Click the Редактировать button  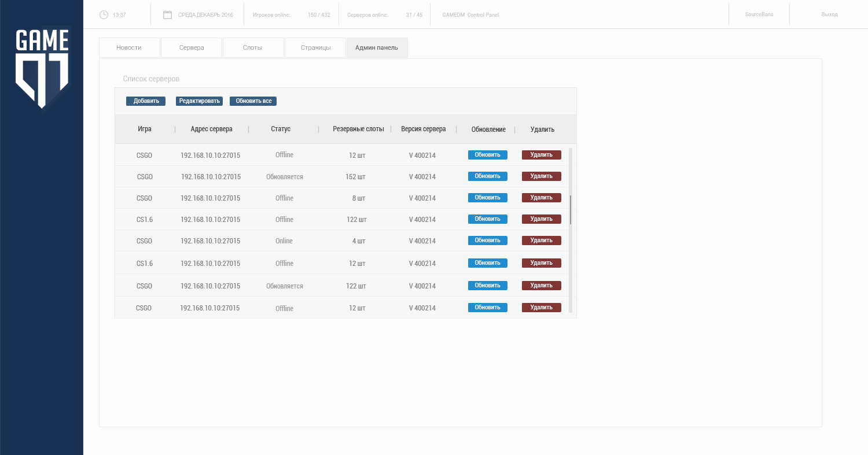(200, 101)
